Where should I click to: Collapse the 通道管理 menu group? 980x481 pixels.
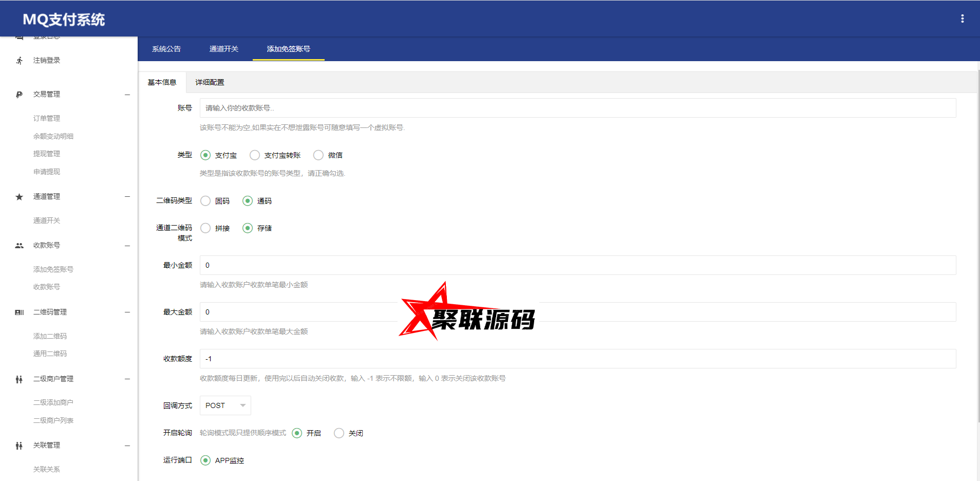tap(127, 197)
